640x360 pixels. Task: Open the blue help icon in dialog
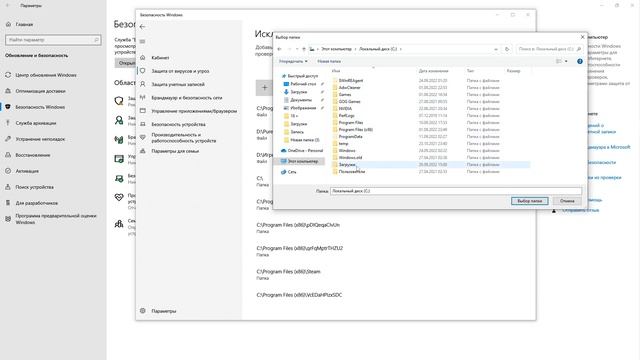[580, 61]
